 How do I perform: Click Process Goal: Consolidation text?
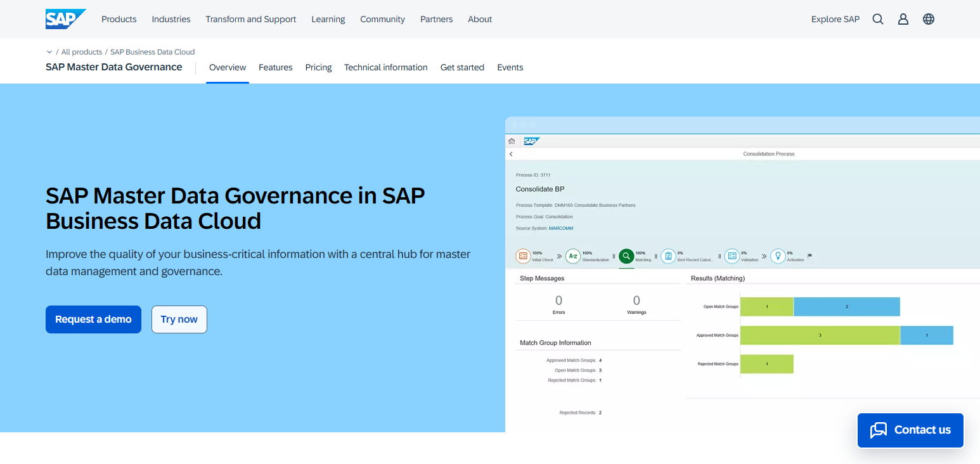click(x=544, y=217)
